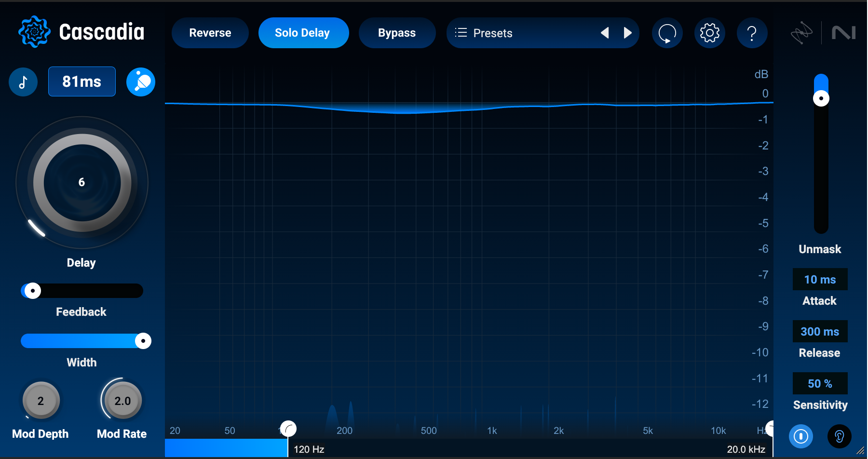This screenshot has width=868, height=459.
Task: Click the window resize grip icon
Action: click(x=860, y=451)
